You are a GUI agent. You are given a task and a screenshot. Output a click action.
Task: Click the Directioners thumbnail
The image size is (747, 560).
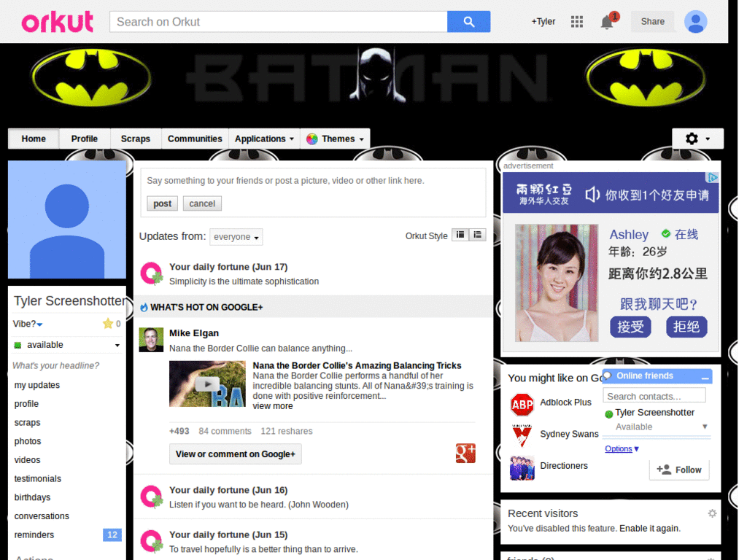(x=522, y=467)
